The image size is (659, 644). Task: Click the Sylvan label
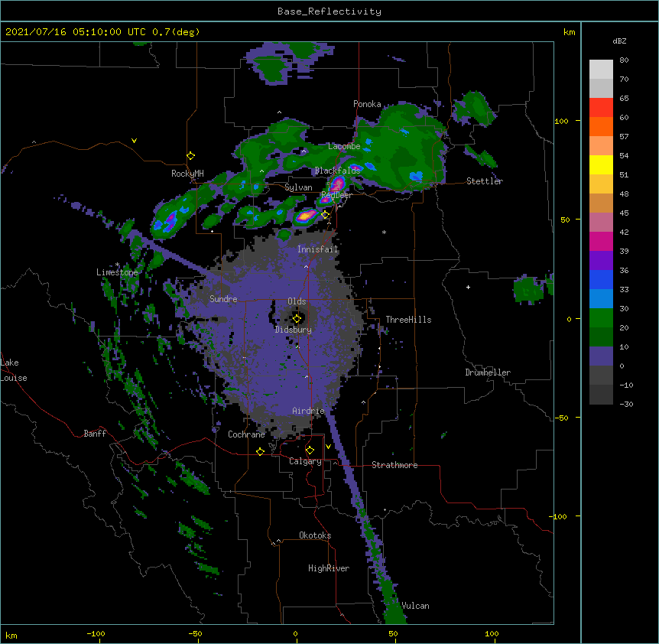(x=298, y=187)
